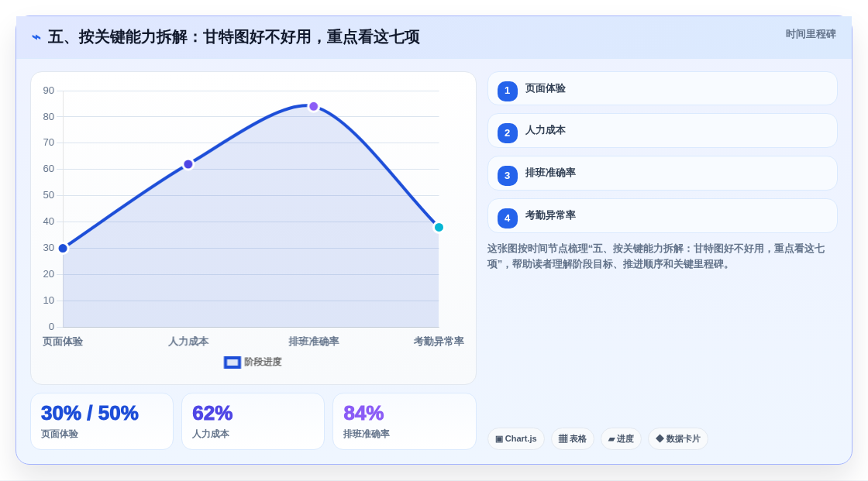
Task: Click the purple chart point at 排班准确率
Action: (x=313, y=106)
